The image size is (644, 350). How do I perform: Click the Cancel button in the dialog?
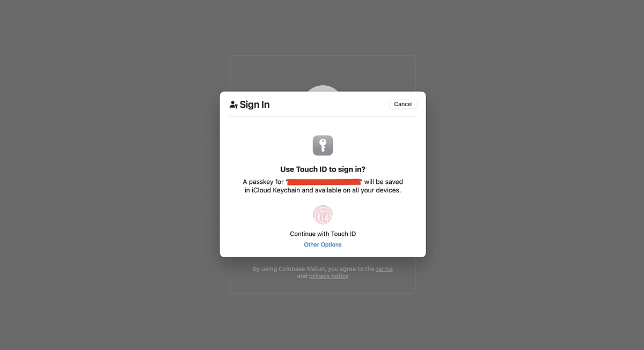click(x=403, y=104)
